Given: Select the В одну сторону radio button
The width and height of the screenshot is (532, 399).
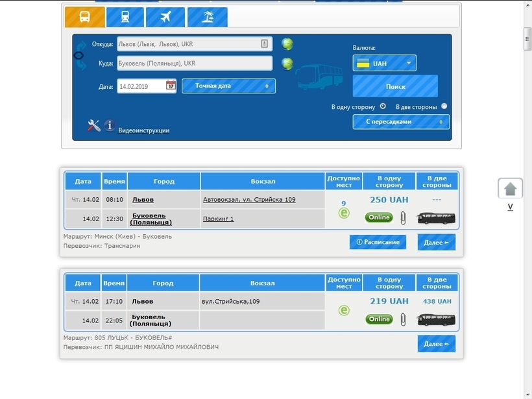Looking at the screenshot, I should coord(383,106).
